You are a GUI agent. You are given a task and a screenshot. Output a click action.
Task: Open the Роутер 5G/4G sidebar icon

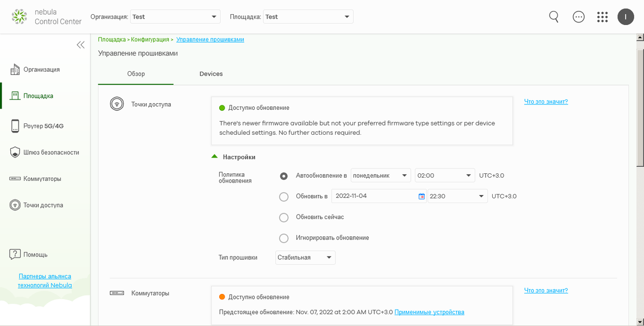click(x=15, y=126)
